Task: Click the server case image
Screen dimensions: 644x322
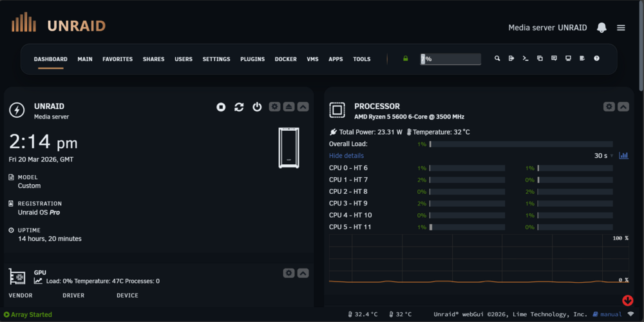Action: click(x=289, y=148)
